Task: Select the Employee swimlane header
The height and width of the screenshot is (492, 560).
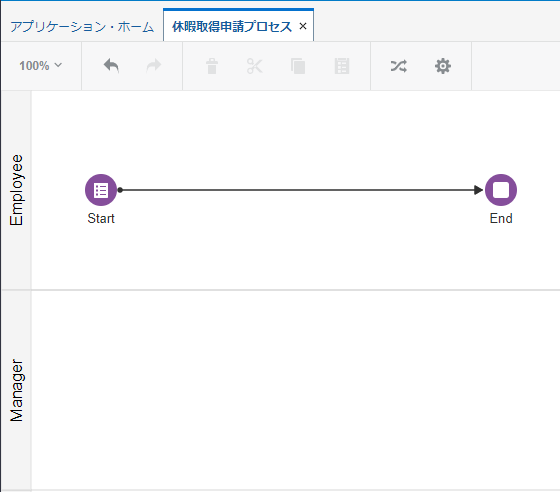Action: (16, 190)
